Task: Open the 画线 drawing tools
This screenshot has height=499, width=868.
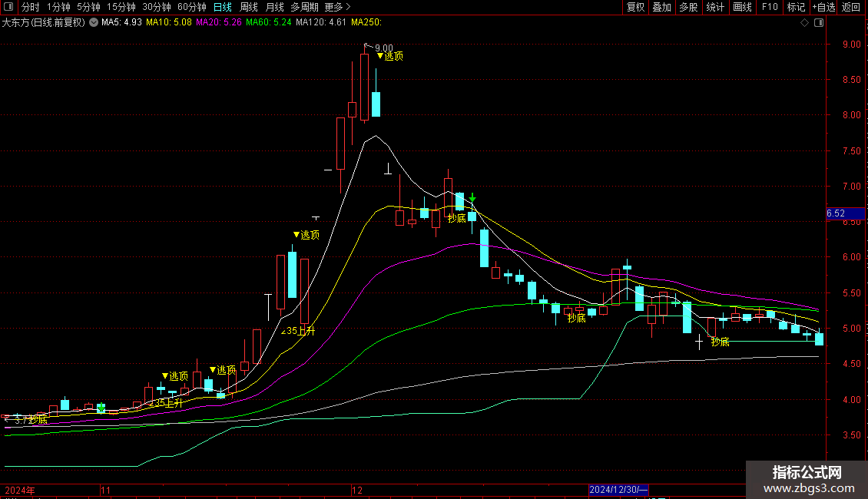Action: click(742, 8)
